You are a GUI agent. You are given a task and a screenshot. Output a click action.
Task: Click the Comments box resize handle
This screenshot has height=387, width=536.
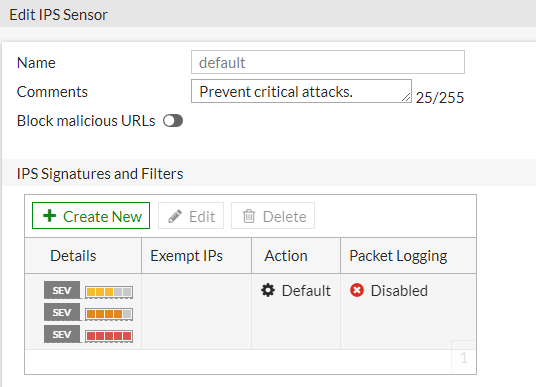[x=406, y=97]
